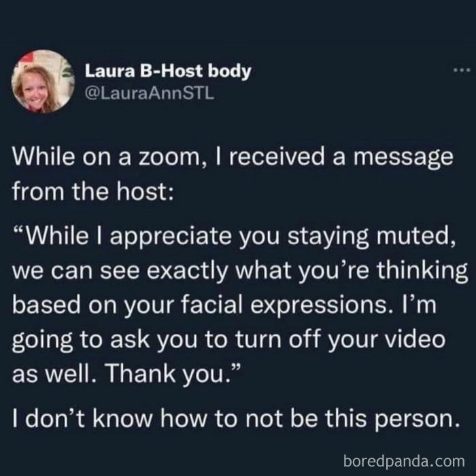Select the line "going to ask you to turn off your video"

click(228, 340)
